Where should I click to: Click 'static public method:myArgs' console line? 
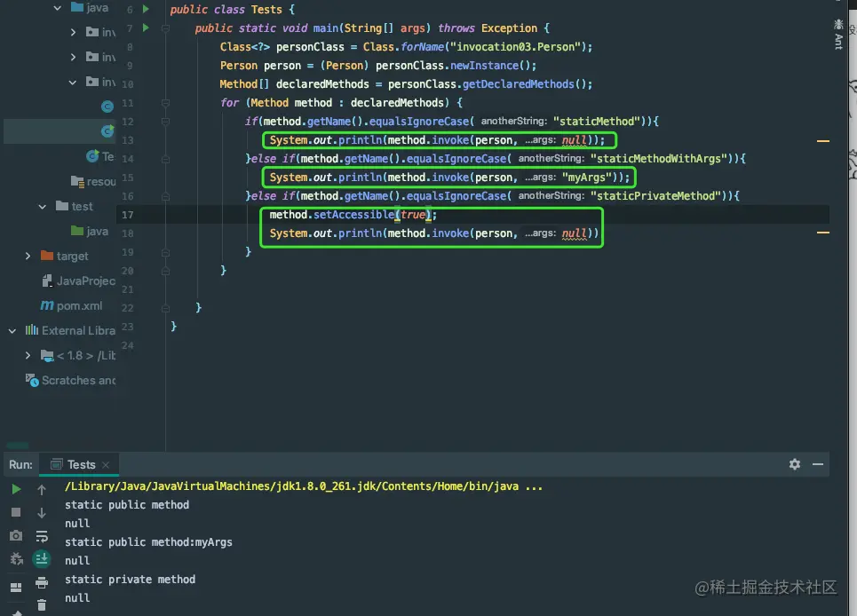click(148, 542)
